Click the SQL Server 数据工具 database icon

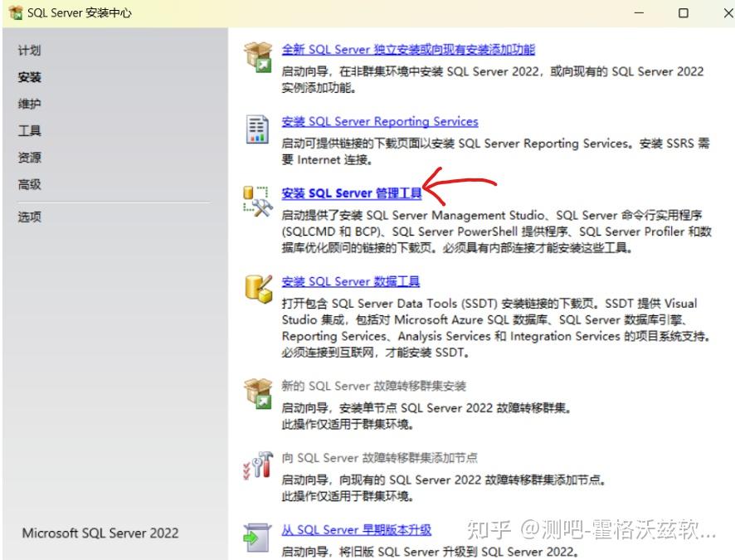pyautogui.click(x=257, y=287)
